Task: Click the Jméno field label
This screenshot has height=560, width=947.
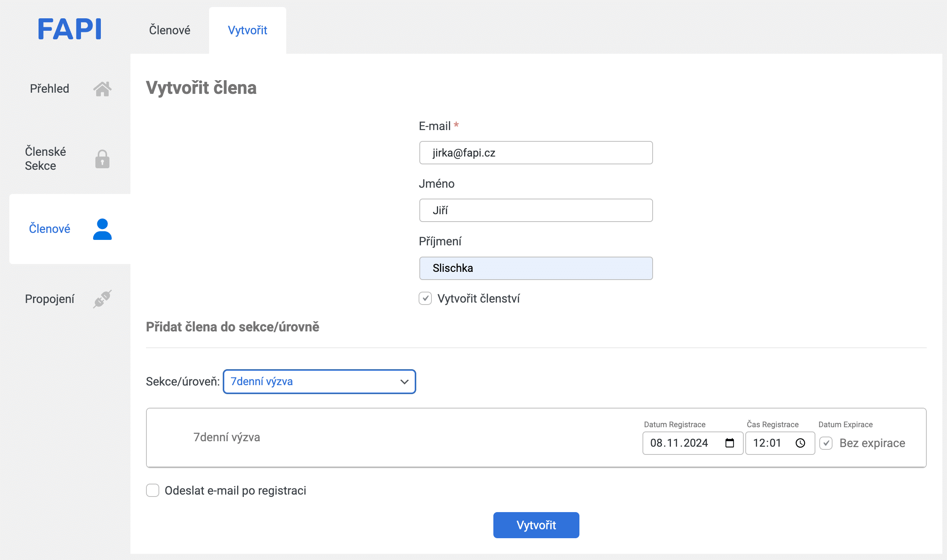Action: 437,184
